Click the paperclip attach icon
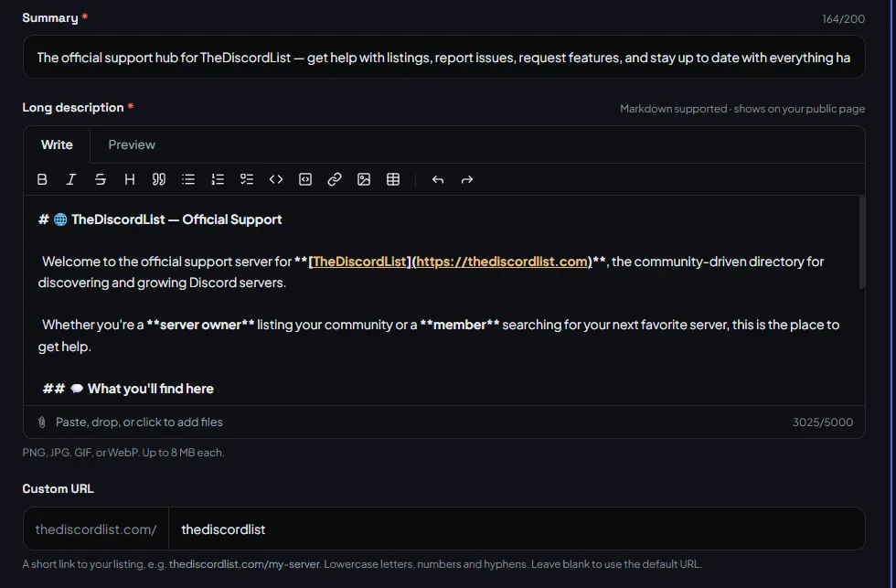The height and width of the screenshot is (588, 896). (x=42, y=422)
